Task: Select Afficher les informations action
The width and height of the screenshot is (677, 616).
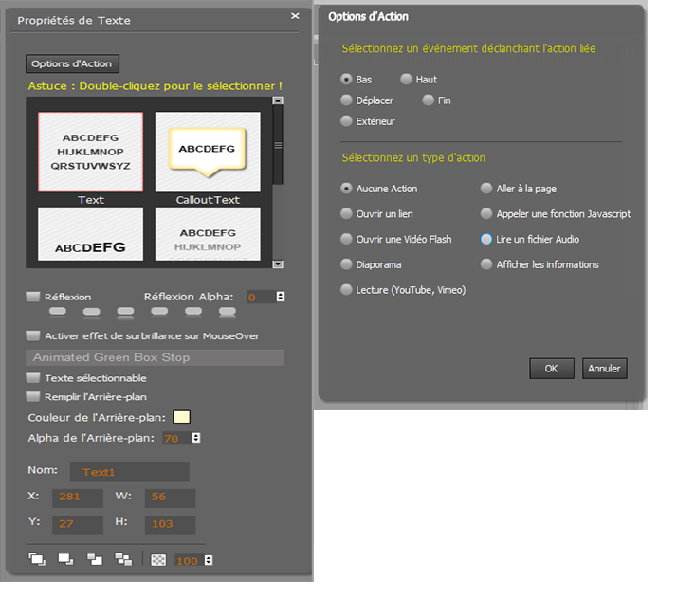Action: pos(486,264)
